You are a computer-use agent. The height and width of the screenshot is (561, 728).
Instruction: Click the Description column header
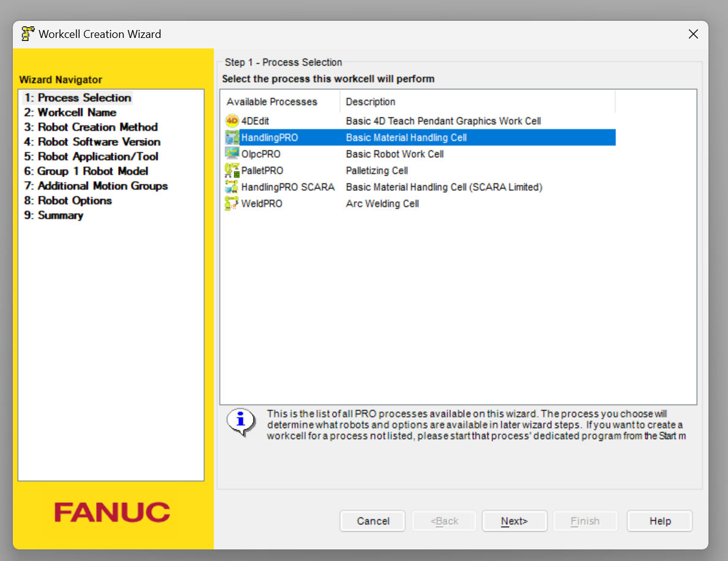click(478, 102)
